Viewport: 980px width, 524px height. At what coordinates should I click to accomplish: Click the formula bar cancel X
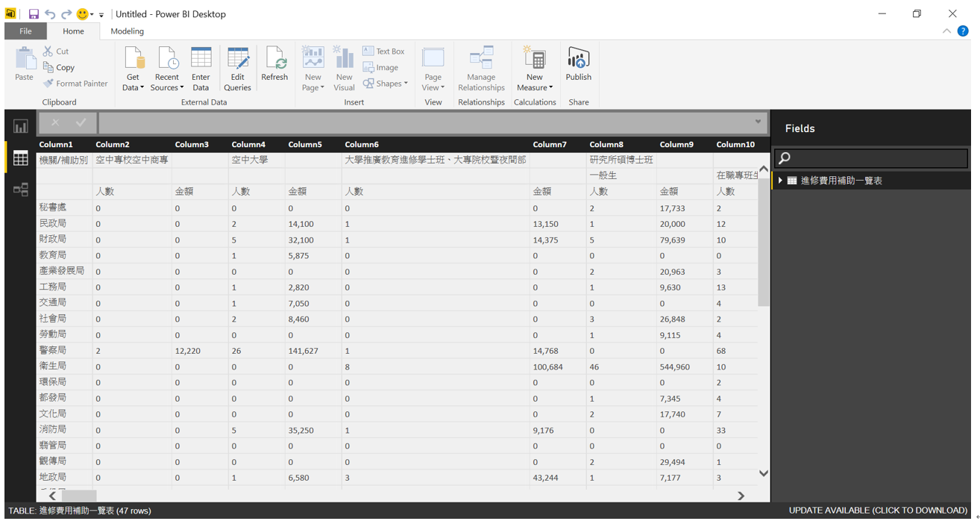click(55, 122)
